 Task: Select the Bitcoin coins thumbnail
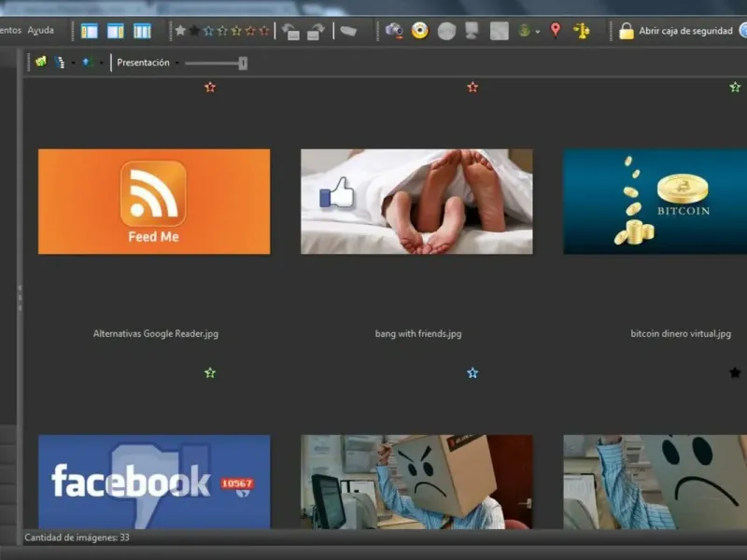tap(655, 202)
